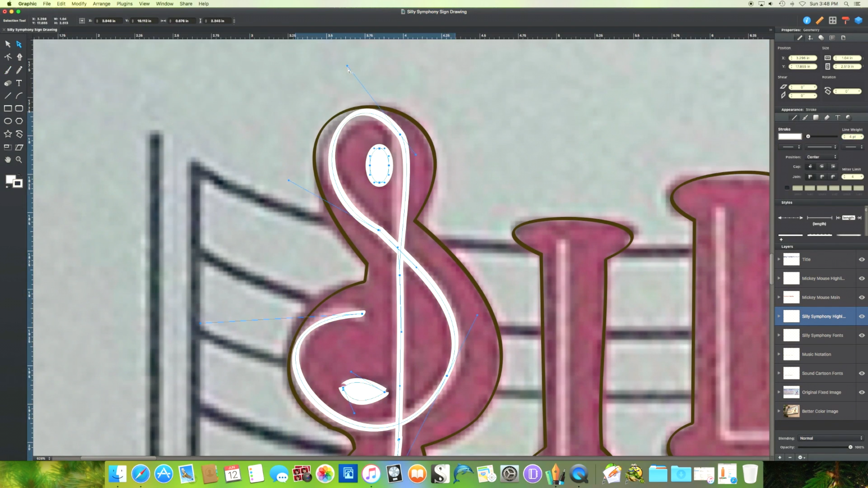Image resolution: width=868 pixels, height=488 pixels.
Task: Open the Arrange menu
Action: point(101,4)
